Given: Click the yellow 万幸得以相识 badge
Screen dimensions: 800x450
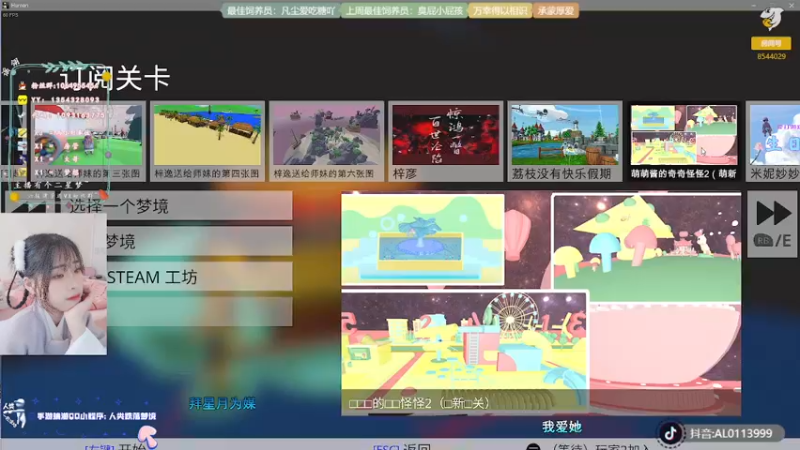Looking at the screenshot, I should [500, 11].
